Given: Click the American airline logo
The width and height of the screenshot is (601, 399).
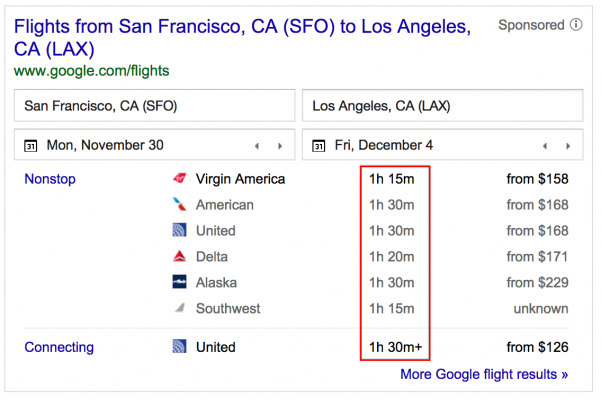Looking at the screenshot, I should (179, 204).
